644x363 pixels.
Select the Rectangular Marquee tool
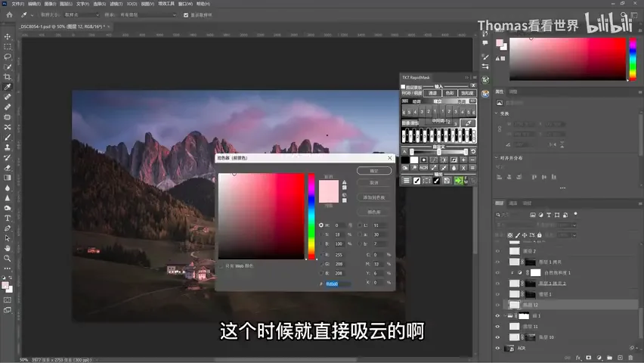[x=8, y=46]
